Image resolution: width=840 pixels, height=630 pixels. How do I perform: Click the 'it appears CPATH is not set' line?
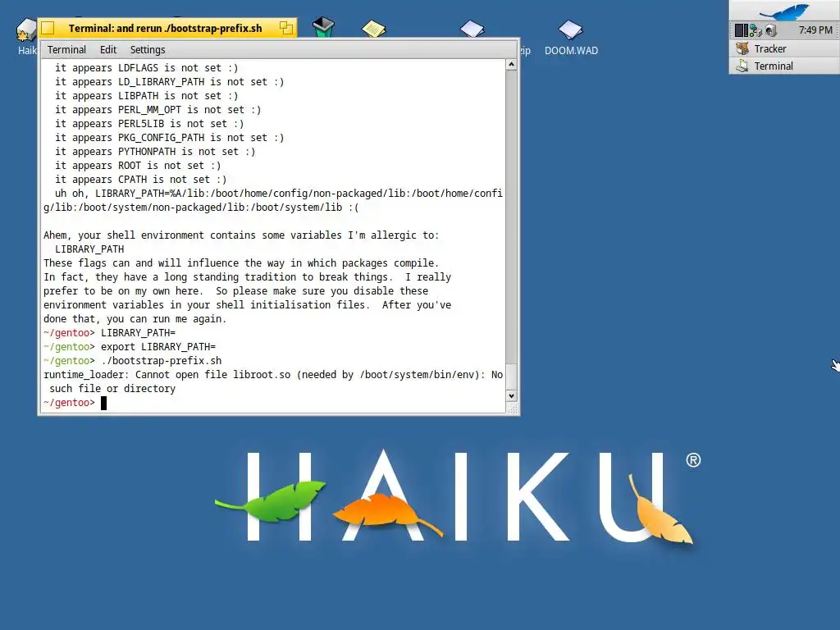pos(140,180)
